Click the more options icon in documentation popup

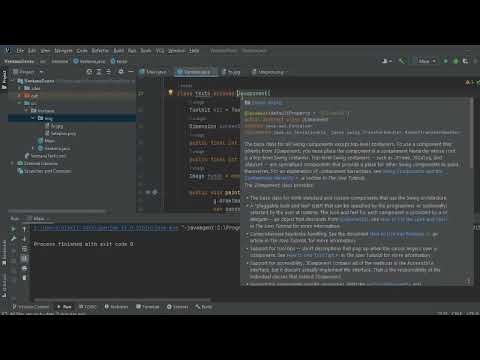(x=468, y=281)
